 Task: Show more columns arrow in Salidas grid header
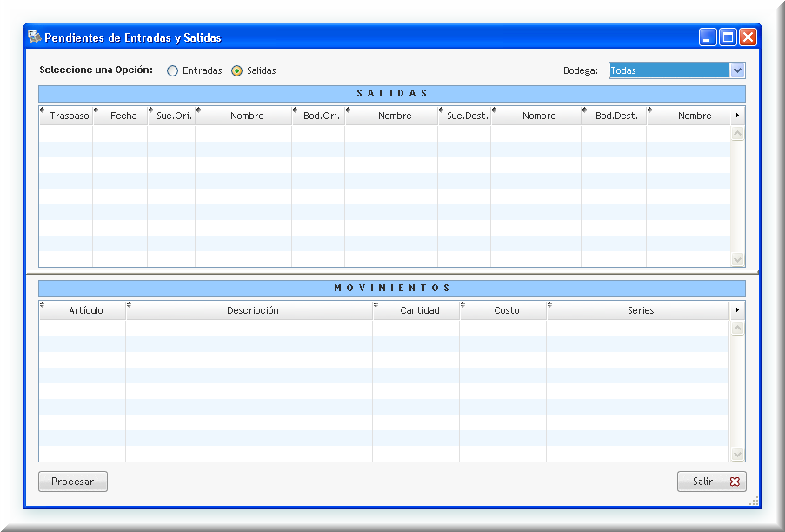tap(737, 116)
